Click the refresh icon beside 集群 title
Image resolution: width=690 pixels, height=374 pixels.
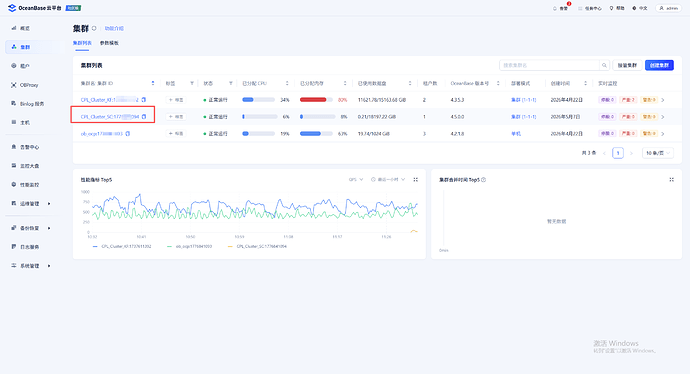pos(94,29)
